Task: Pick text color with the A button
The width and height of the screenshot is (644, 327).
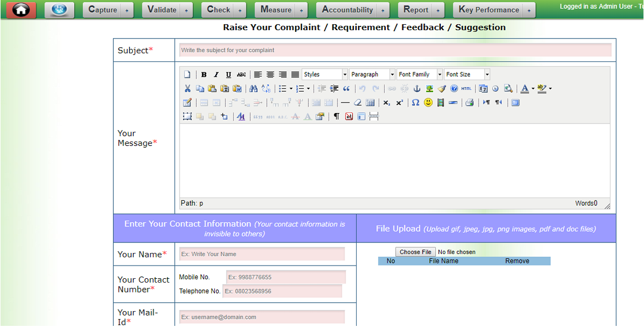Action: (x=525, y=88)
